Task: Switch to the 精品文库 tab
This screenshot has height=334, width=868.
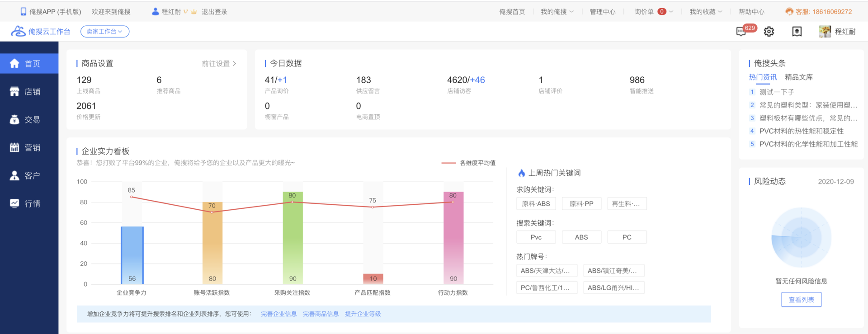Action: [x=799, y=77]
